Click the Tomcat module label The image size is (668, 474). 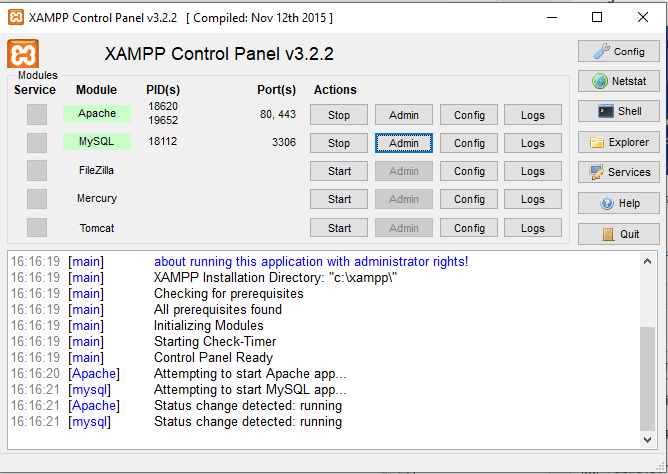coord(97,228)
